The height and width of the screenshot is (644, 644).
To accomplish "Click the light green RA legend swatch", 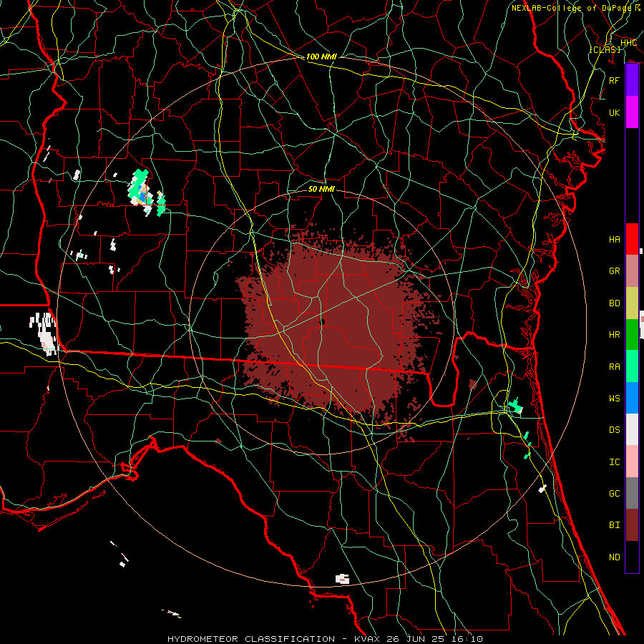I will coord(632,366).
